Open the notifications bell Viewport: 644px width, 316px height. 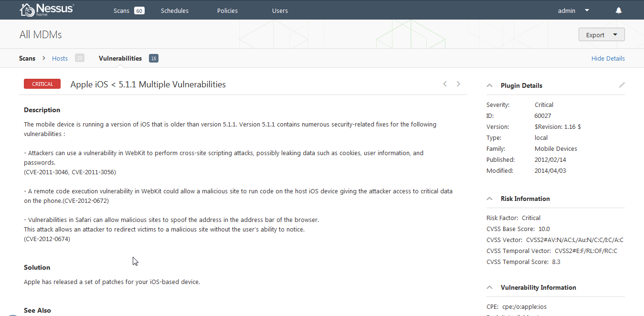619,11
